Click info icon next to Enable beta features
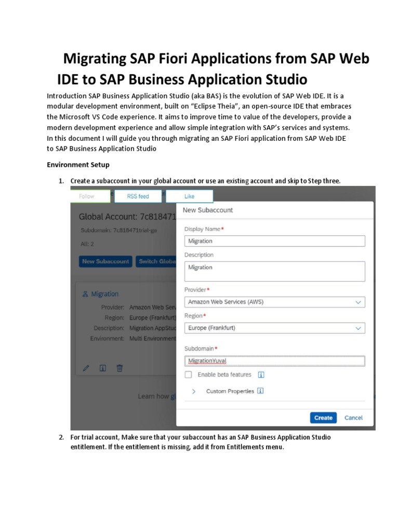Screen dimensions: 399x532 (x=261, y=375)
